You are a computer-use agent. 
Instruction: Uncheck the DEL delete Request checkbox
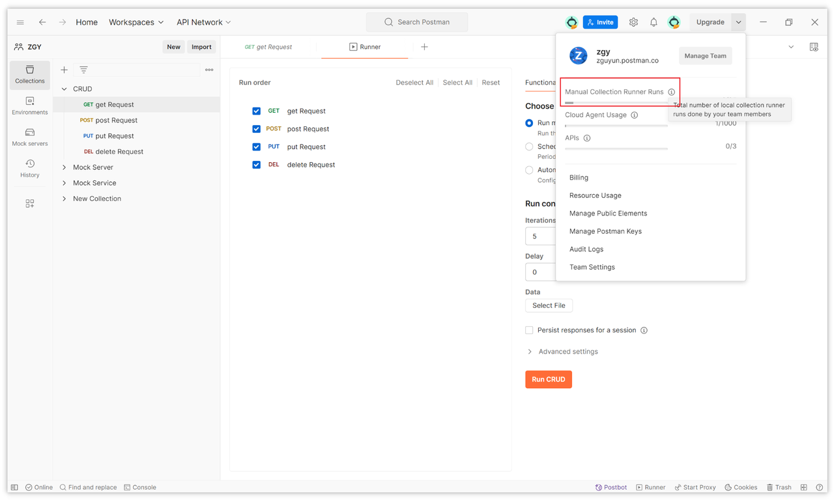[x=257, y=165]
